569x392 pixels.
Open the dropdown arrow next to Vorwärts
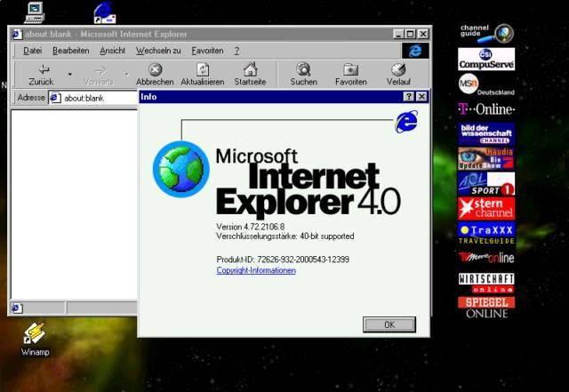126,75
